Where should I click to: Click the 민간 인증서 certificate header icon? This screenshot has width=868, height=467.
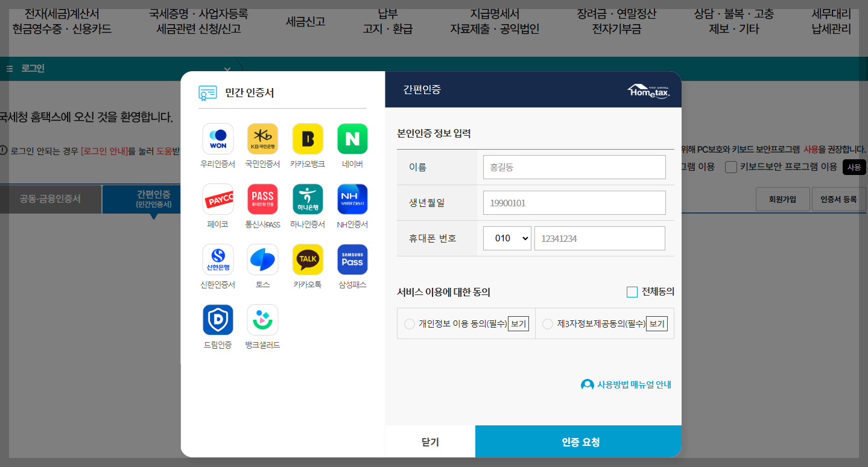click(207, 93)
